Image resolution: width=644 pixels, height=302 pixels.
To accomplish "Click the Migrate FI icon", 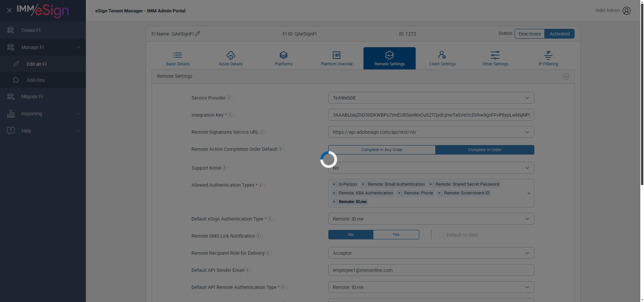I will point(11,97).
